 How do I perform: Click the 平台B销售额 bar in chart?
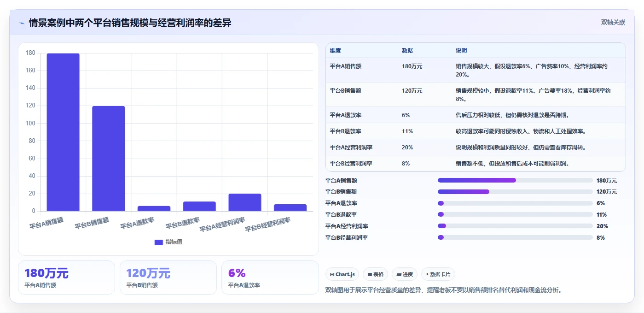point(109,159)
